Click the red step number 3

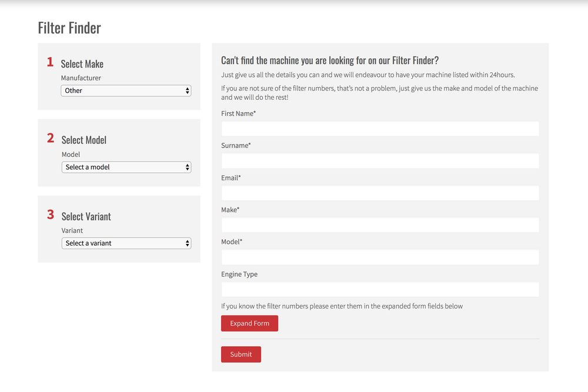[x=51, y=215]
